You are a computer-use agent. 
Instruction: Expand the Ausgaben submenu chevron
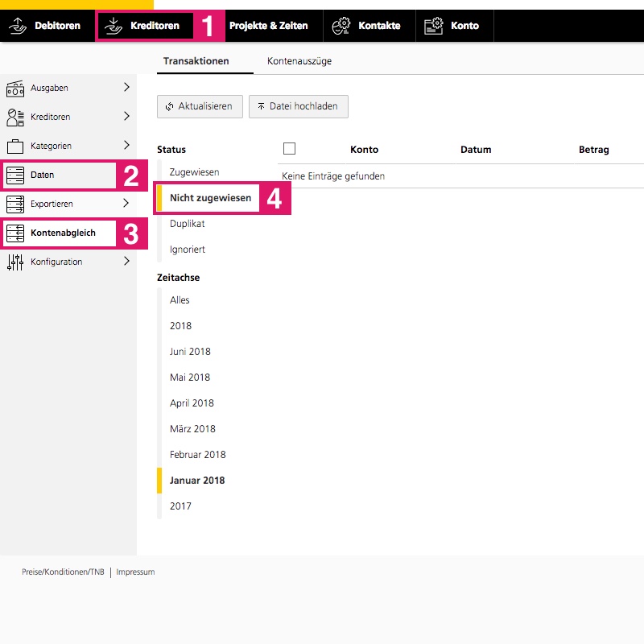click(x=126, y=87)
